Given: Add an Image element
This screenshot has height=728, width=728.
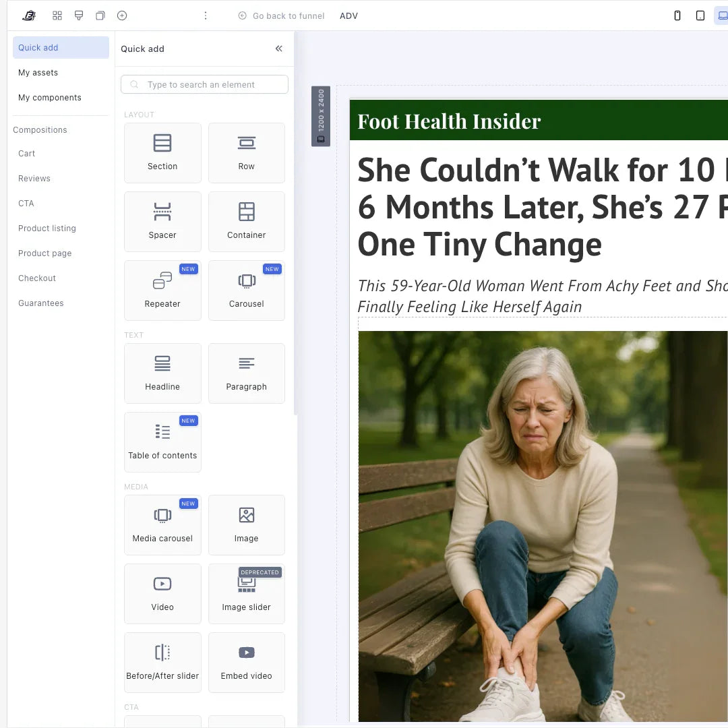Looking at the screenshot, I should click(247, 525).
